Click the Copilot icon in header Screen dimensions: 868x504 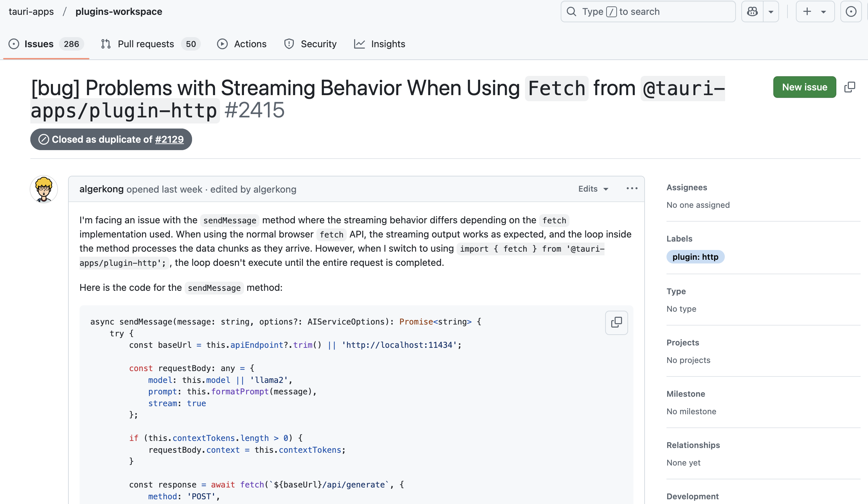752,11
